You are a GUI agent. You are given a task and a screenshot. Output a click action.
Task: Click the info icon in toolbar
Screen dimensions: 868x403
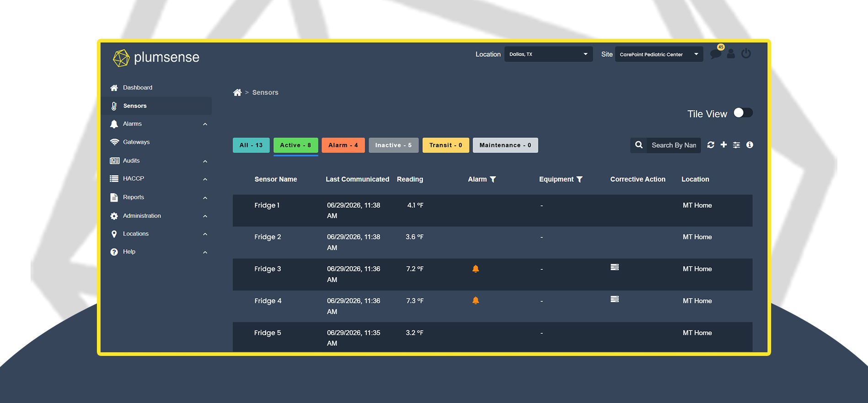[750, 145]
